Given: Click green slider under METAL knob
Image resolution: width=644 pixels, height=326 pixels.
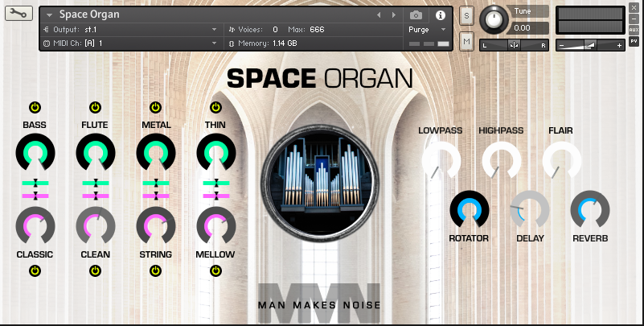Looking at the screenshot, I should 156,183.
